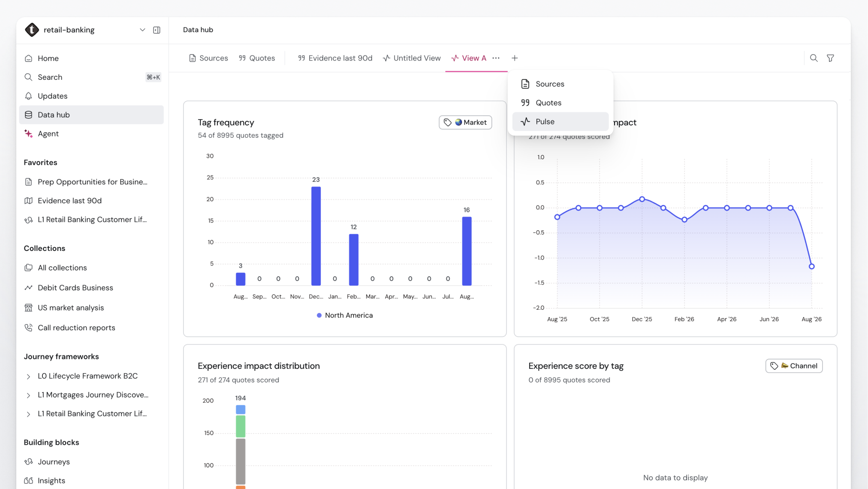
Task: Click the search icon in toolbar
Action: 814,58
